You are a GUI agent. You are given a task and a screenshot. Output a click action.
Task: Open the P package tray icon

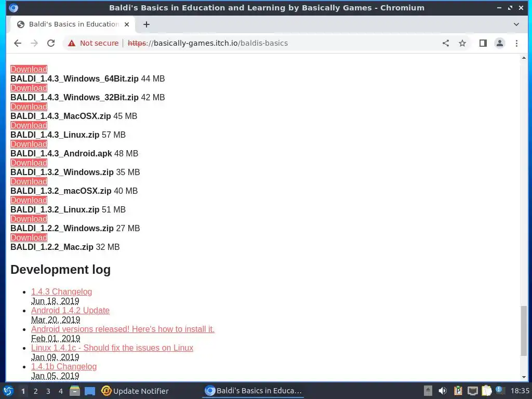(x=458, y=391)
